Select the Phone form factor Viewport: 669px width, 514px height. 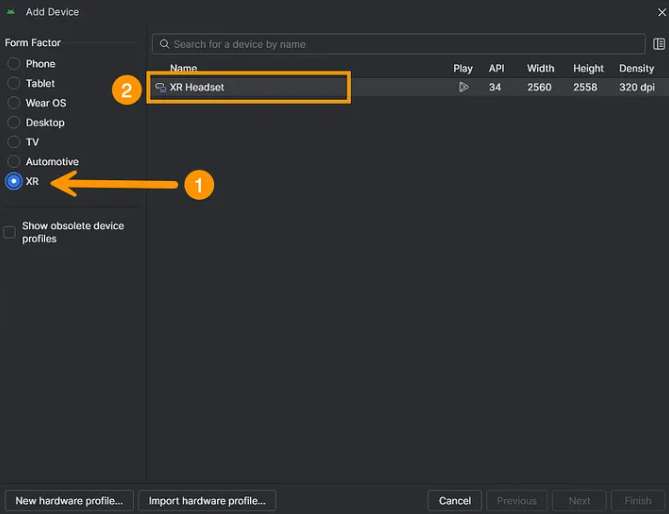pyautogui.click(x=14, y=64)
